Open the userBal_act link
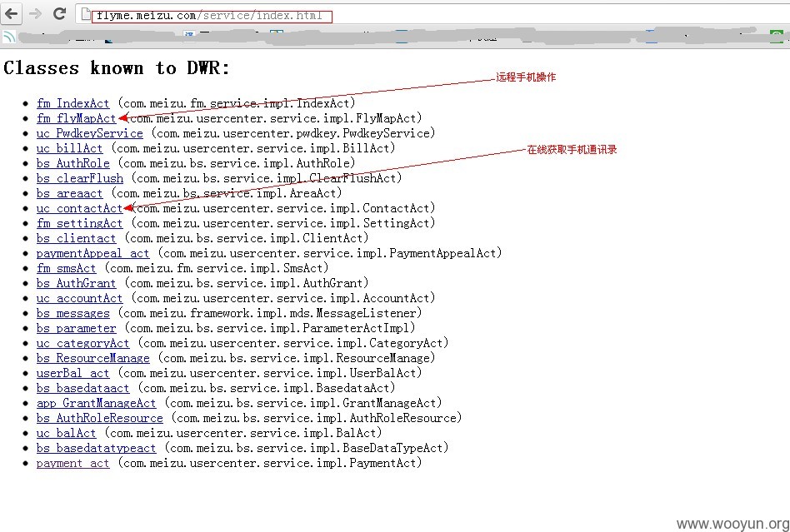This screenshot has height=532, width=790. tap(72, 374)
